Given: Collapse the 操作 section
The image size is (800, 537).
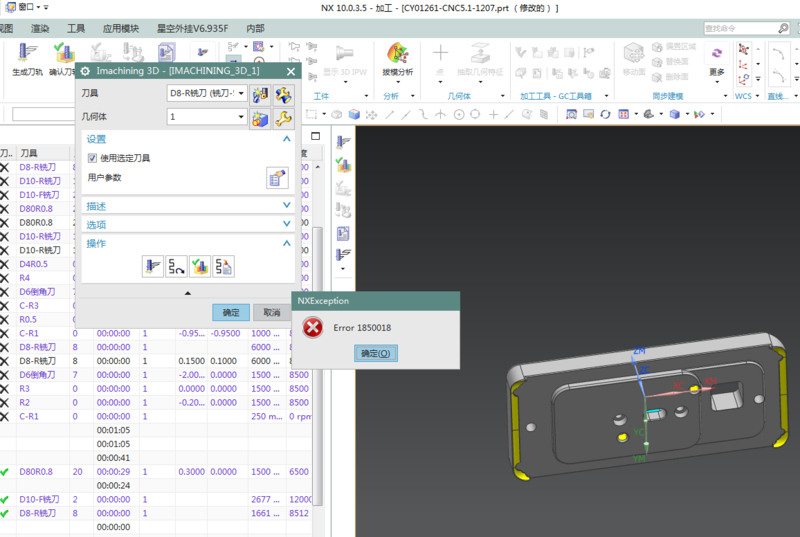Looking at the screenshot, I should tap(287, 243).
